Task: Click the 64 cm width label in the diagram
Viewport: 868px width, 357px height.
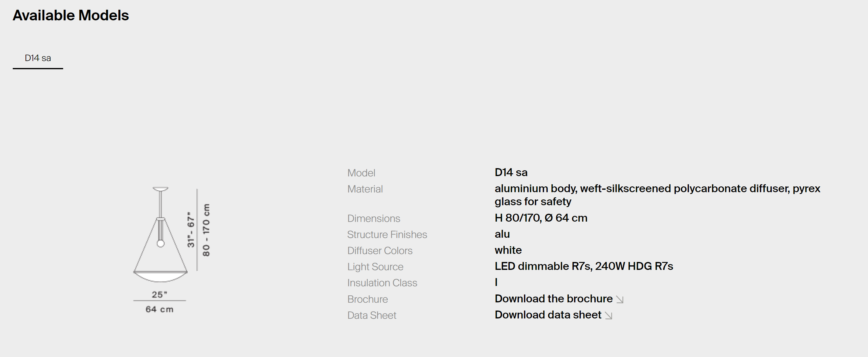Action: pos(159,309)
